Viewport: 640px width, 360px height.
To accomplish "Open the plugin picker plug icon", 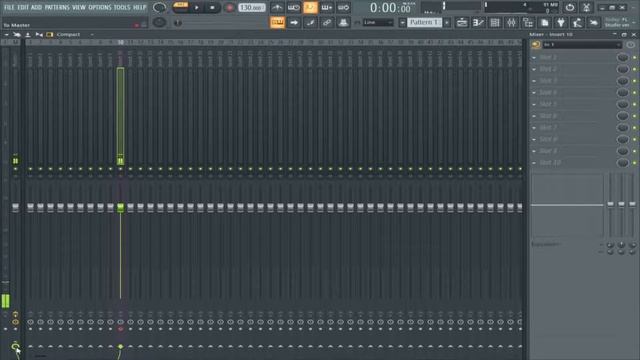I will [x=561, y=22].
